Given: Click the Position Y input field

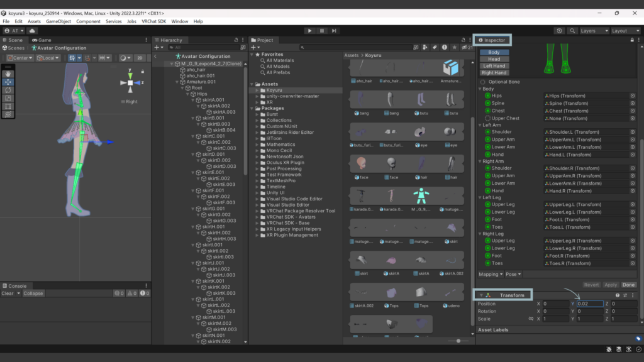Looking at the screenshot, I should point(591,304).
